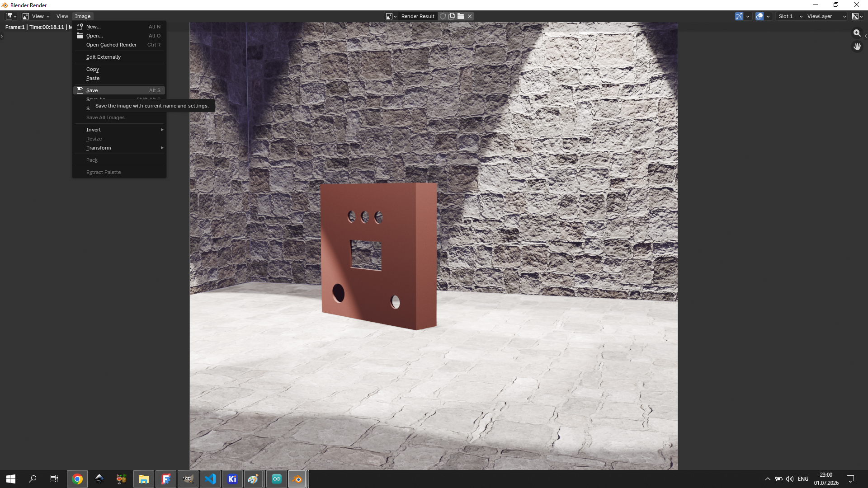Open the image editor View mode dropdown
This screenshot has height=488, width=868.
point(36,16)
